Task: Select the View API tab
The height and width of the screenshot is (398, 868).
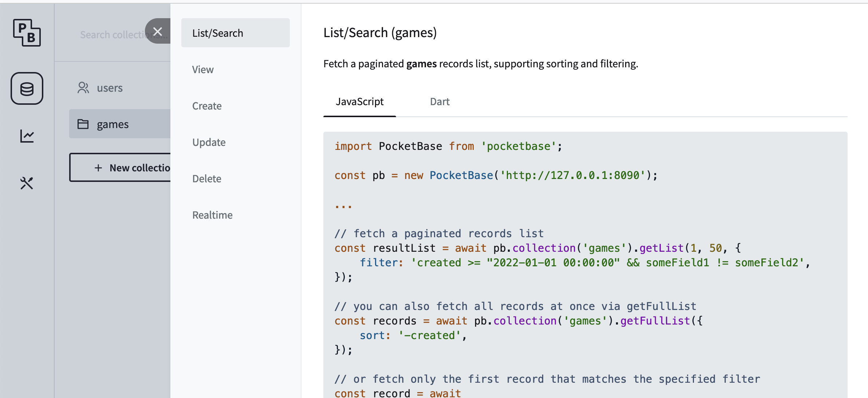Action: [x=236, y=69]
